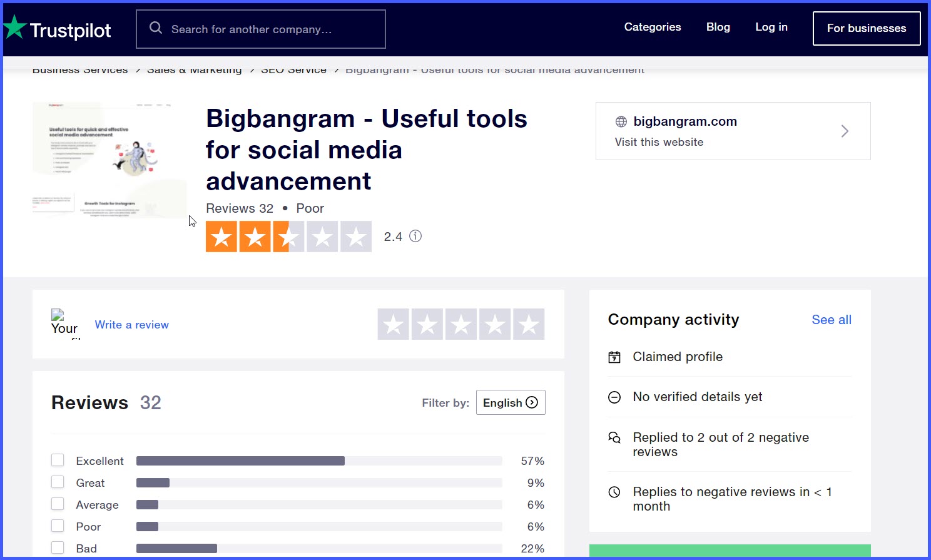This screenshot has width=931, height=560.
Task: Click the chat bubbles icon for replied reviews
Action: pyautogui.click(x=614, y=437)
